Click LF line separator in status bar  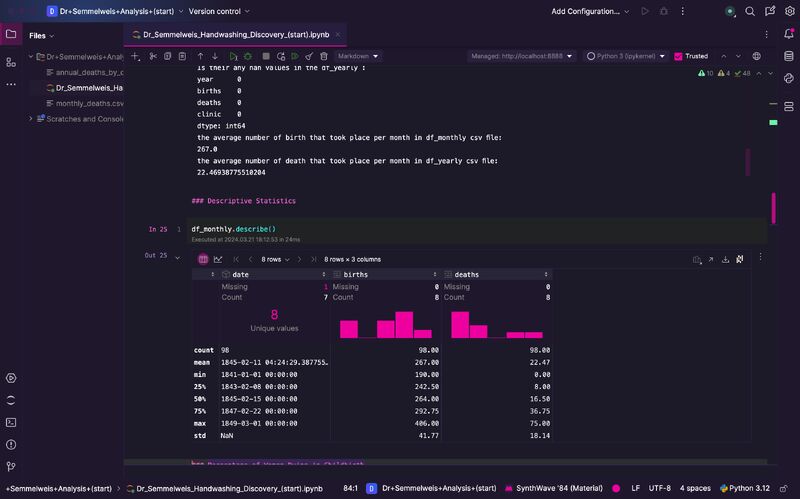(x=635, y=488)
